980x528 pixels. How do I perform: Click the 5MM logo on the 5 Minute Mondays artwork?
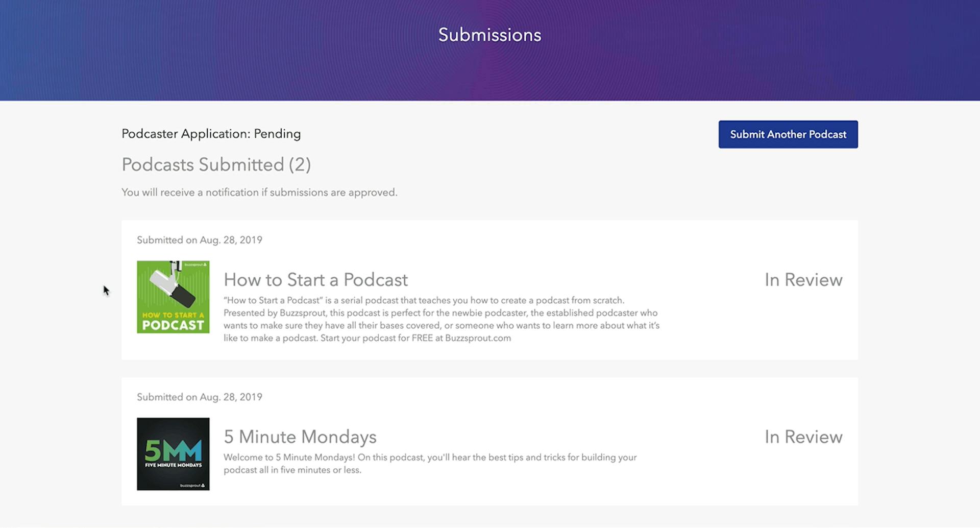point(173,450)
